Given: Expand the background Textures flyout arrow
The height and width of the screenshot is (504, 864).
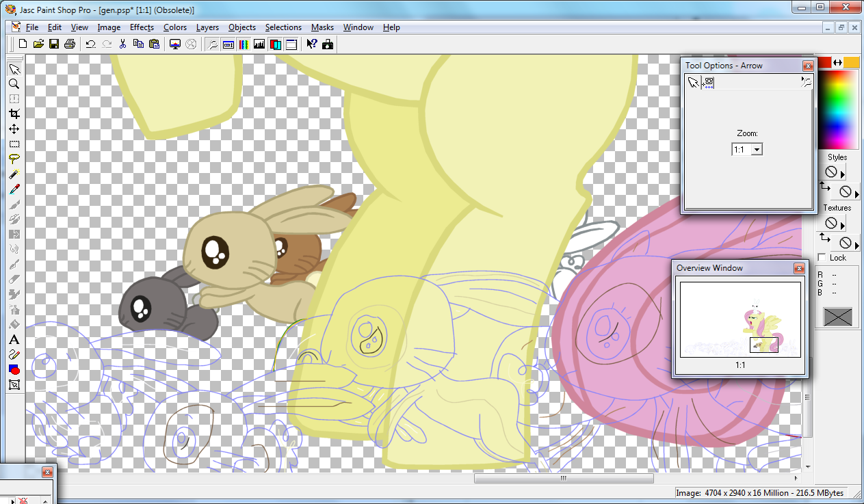Looking at the screenshot, I should (856, 244).
